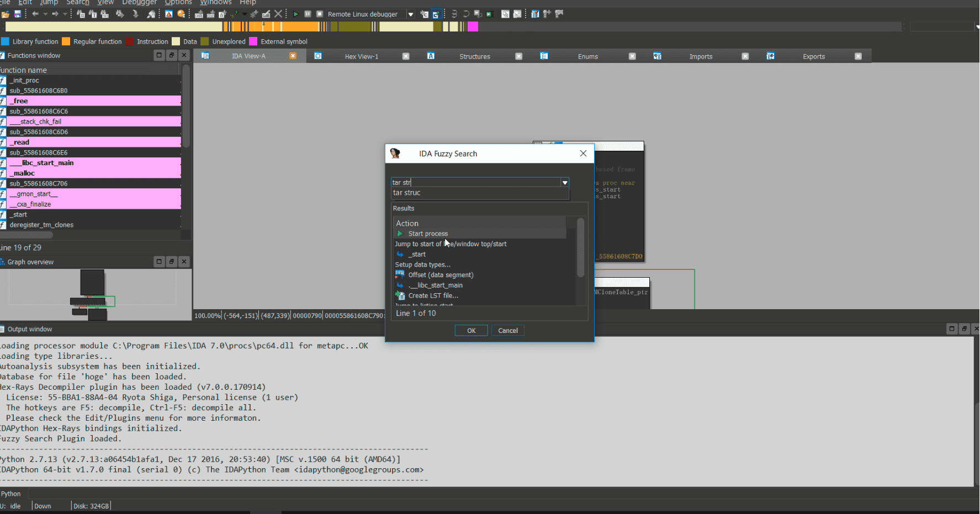Start the debugger with the green play icon
The height and width of the screenshot is (514, 980).
296,14
